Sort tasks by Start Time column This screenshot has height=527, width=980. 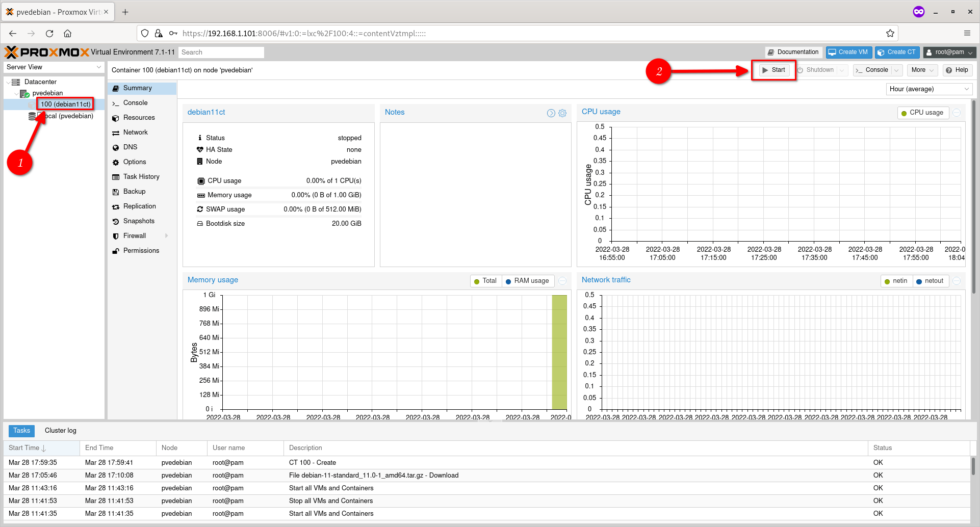point(41,448)
